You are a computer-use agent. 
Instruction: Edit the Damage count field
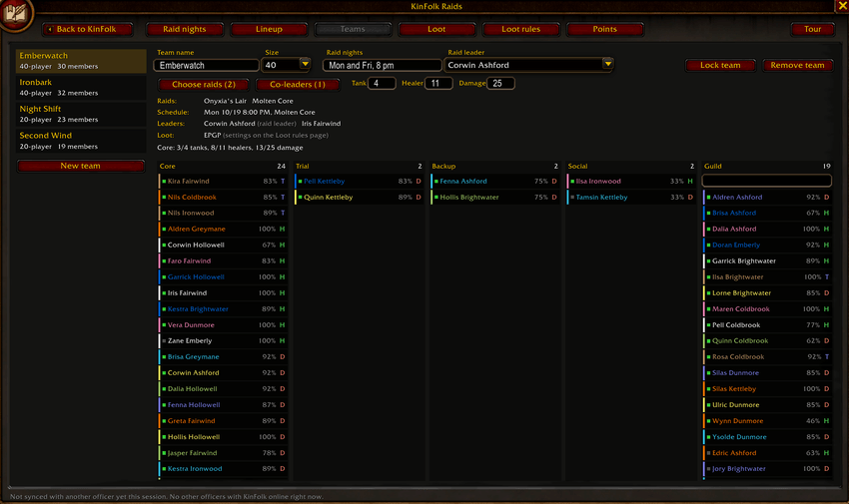point(500,83)
